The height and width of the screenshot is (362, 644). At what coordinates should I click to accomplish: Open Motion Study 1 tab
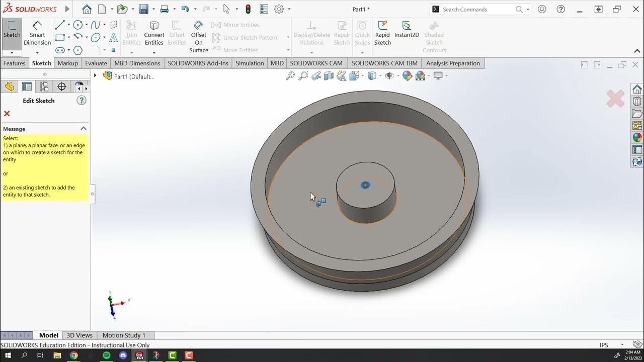point(124,335)
